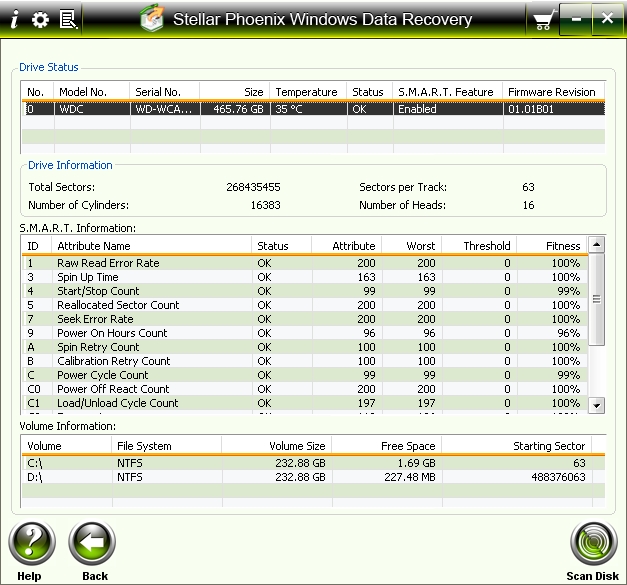Start Scan Disk with the radar button
The image size is (627, 585).
594,543
